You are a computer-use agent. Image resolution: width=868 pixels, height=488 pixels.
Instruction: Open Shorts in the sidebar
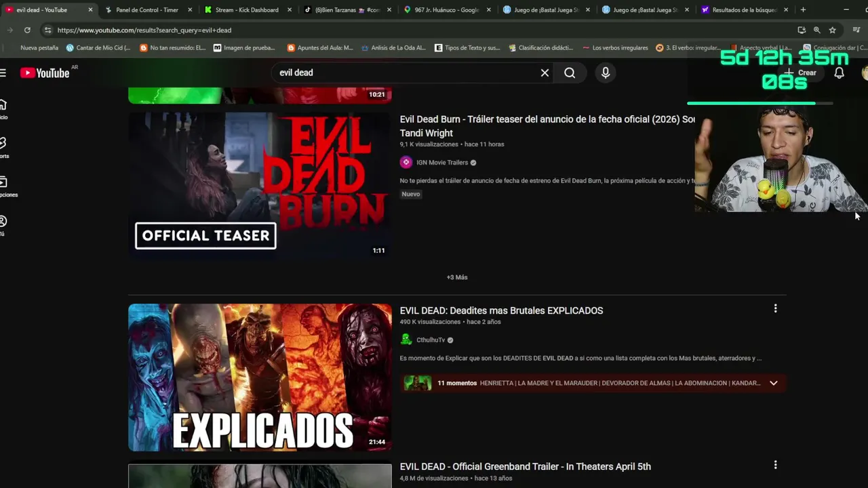(3, 147)
